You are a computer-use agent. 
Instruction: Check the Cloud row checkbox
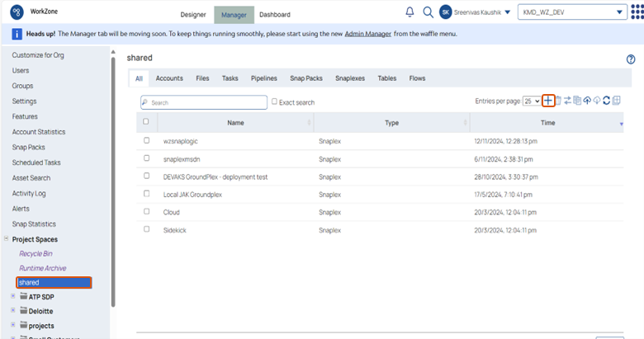(147, 211)
